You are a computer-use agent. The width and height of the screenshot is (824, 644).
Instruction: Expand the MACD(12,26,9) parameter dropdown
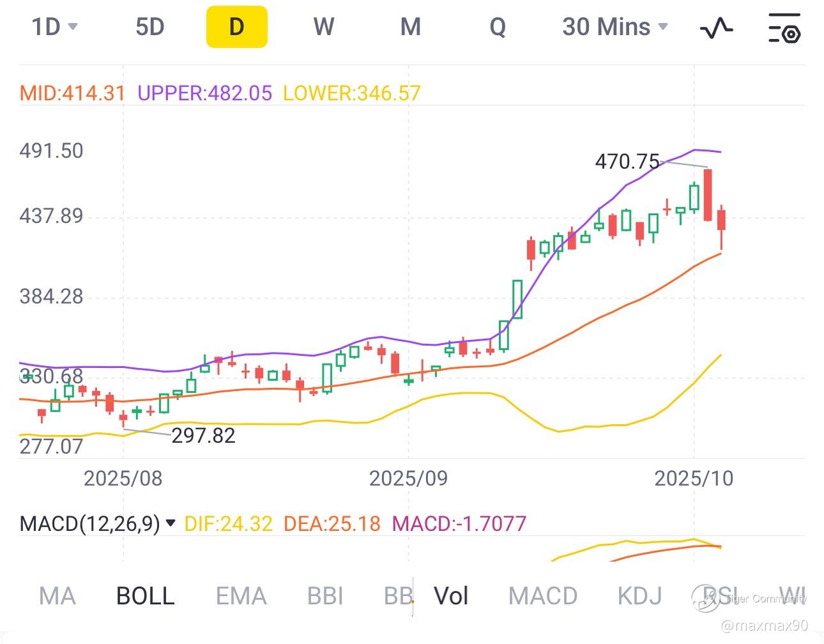(x=171, y=523)
